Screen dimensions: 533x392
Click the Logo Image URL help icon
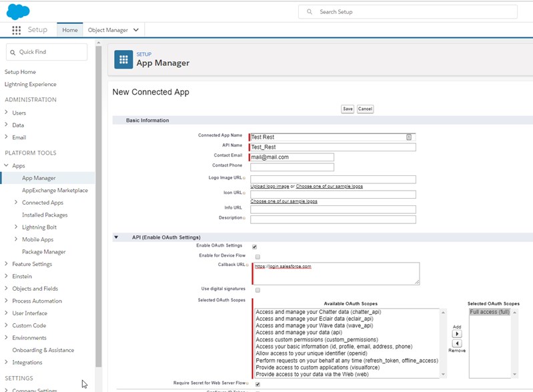[244, 178]
